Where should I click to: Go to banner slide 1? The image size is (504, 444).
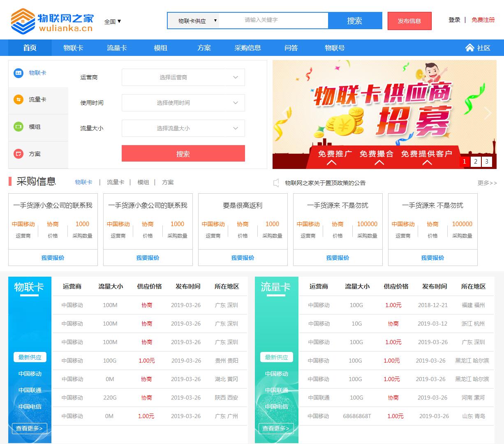click(465, 162)
